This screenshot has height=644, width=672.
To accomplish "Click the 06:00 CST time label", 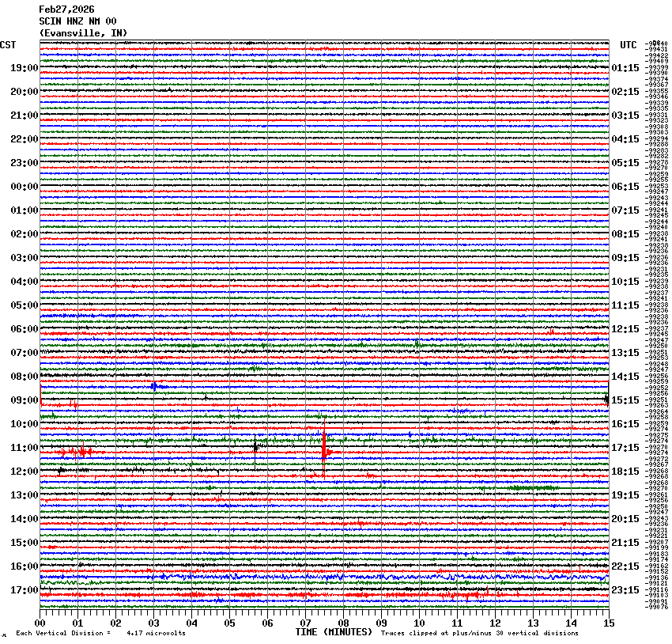I will (x=24, y=329).
